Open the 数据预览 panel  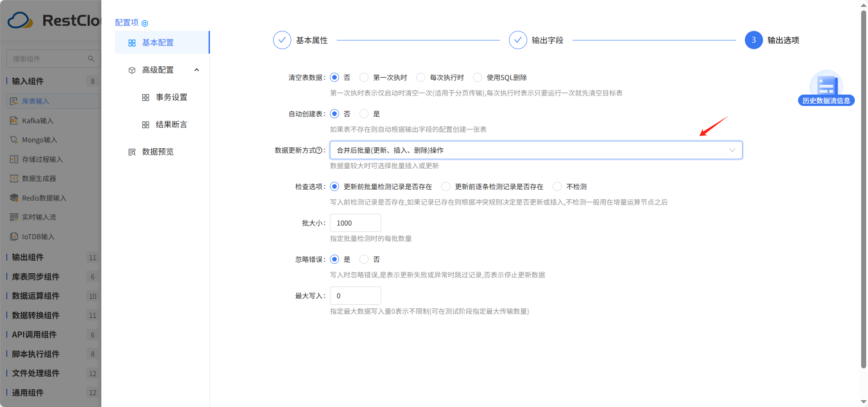click(158, 152)
